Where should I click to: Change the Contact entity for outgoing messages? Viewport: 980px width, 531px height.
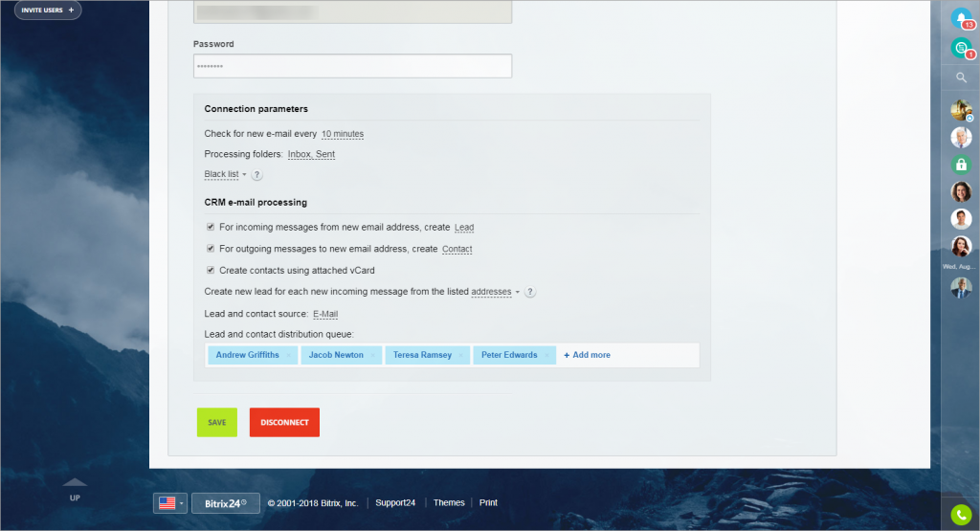pyautogui.click(x=457, y=250)
